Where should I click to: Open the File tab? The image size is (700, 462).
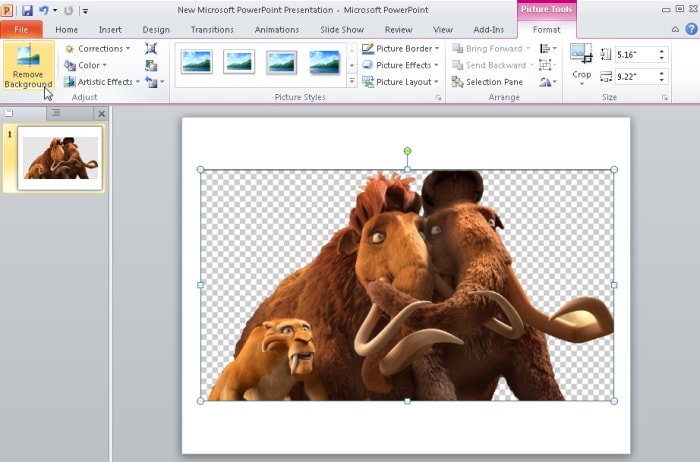click(x=21, y=29)
